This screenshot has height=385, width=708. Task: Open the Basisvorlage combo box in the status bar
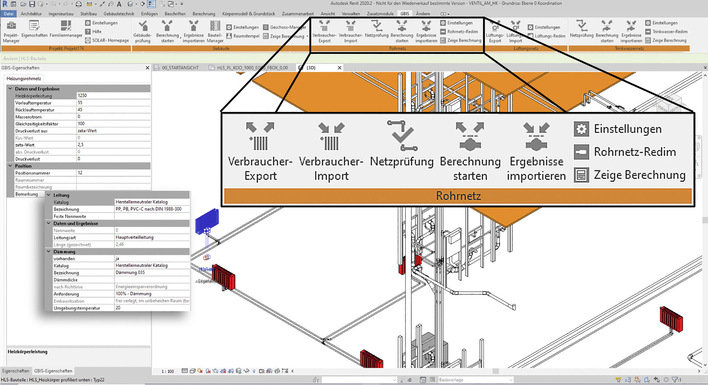click(x=475, y=380)
